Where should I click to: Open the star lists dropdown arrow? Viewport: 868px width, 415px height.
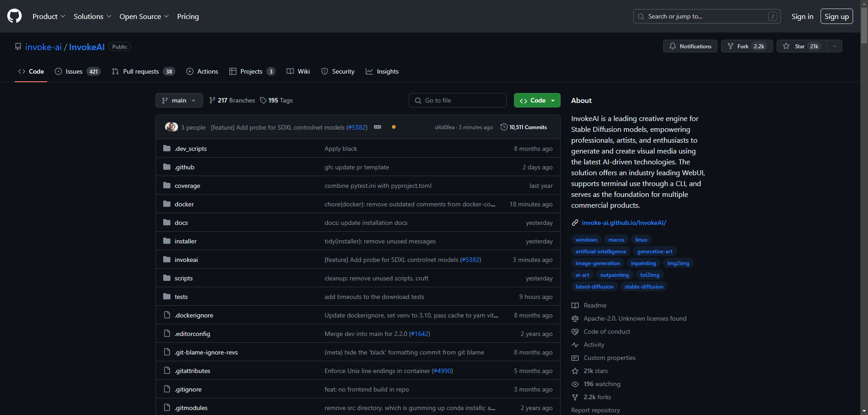tap(835, 46)
